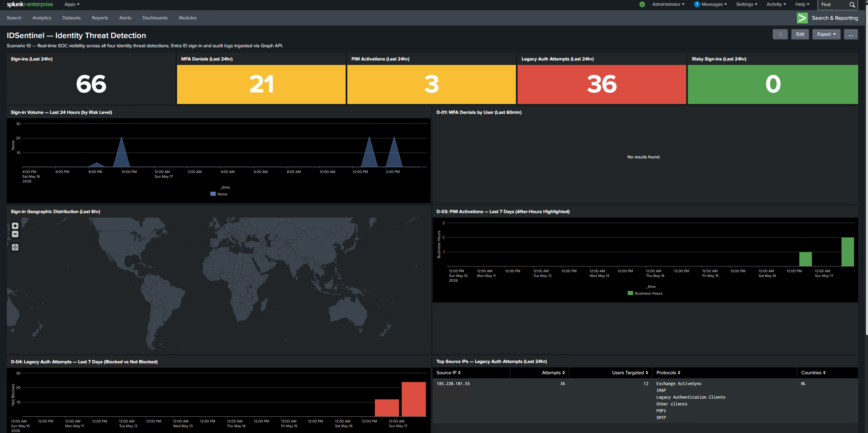Click the Legacy Auth Attempts 36 tile
This screenshot has width=868, height=433.
point(602,84)
